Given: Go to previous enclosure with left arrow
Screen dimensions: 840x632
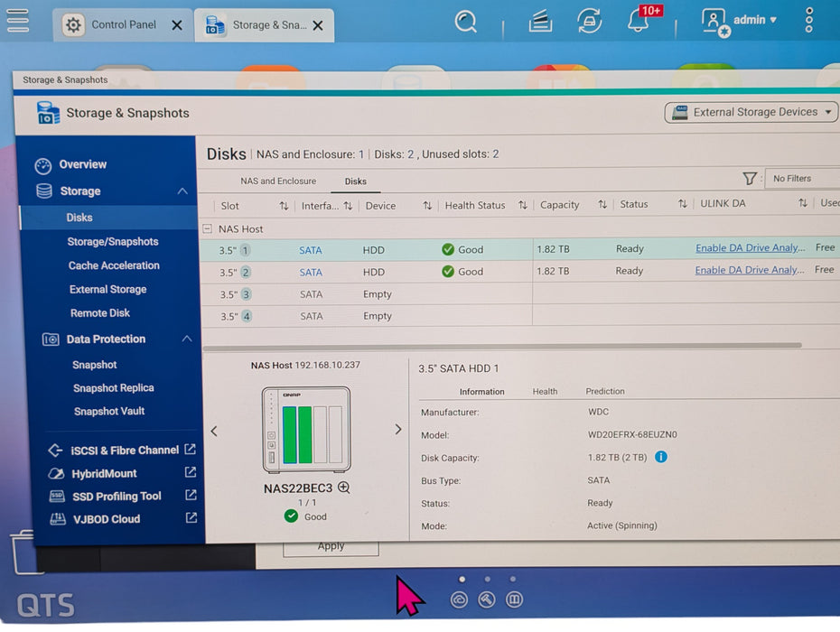Looking at the screenshot, I should [x=214, y=431].
